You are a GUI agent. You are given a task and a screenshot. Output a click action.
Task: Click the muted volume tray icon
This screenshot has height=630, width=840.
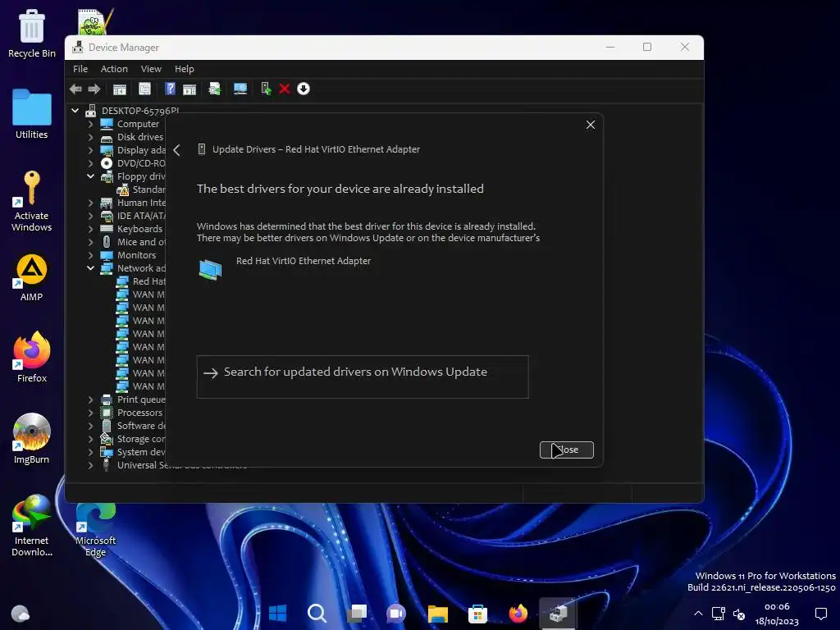point(739,614)
